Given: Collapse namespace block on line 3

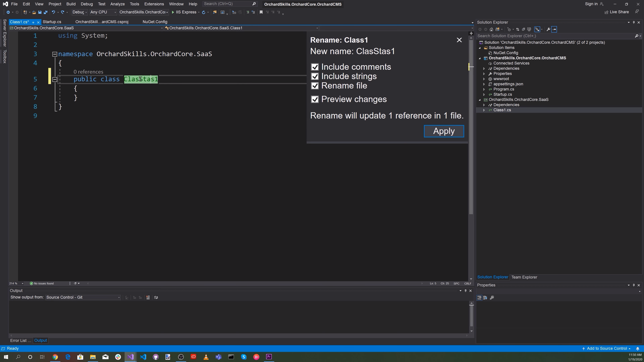Looking at the screenshot, I should point(55,54).
